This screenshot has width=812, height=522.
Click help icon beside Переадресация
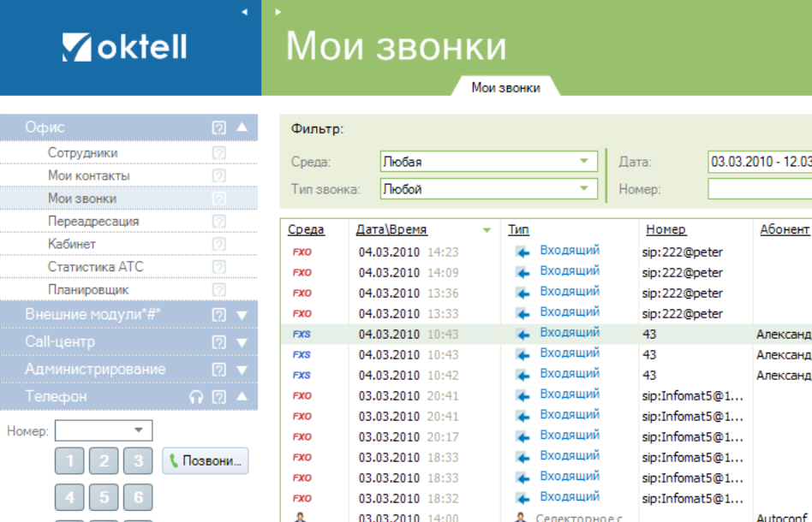point(218,222)
